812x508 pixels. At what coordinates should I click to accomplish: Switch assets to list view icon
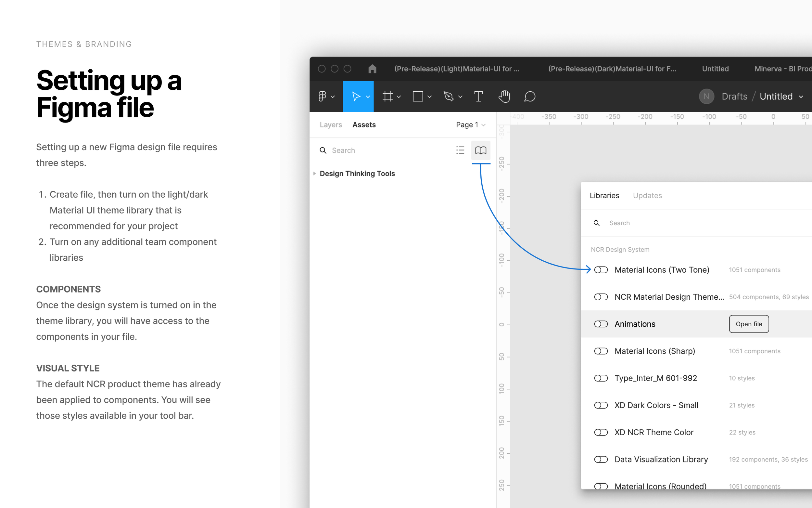[460, 150]
